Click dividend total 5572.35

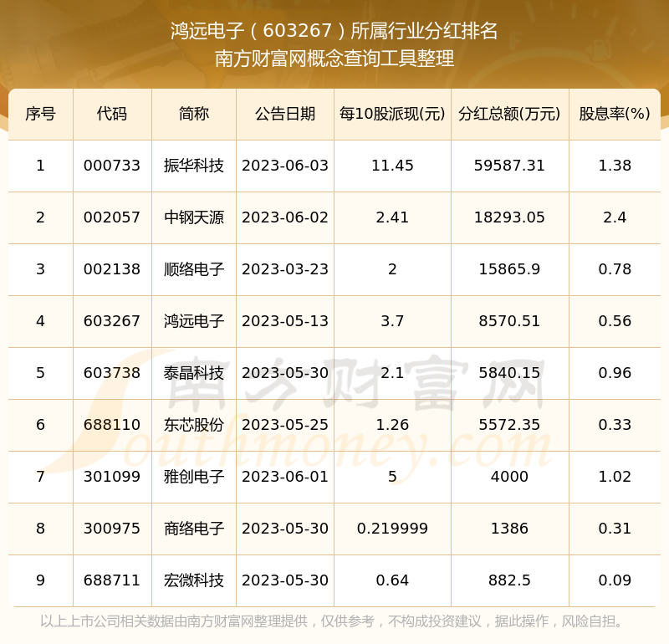(509, 425)
